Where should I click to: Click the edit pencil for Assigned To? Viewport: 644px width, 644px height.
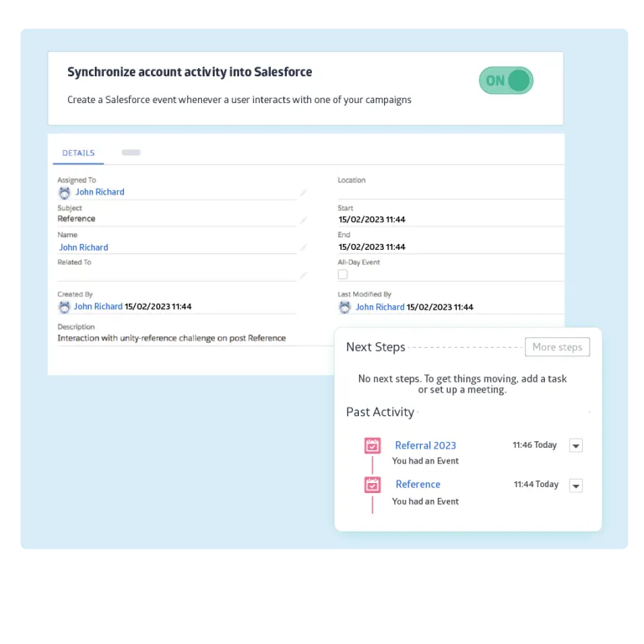[x=304, y=193]
